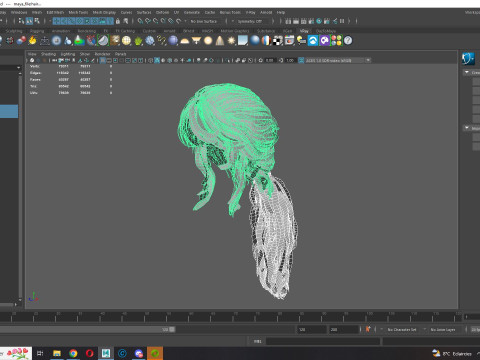Open the viewport View menu
Screen dimensions: 480x360
(32, 54)
